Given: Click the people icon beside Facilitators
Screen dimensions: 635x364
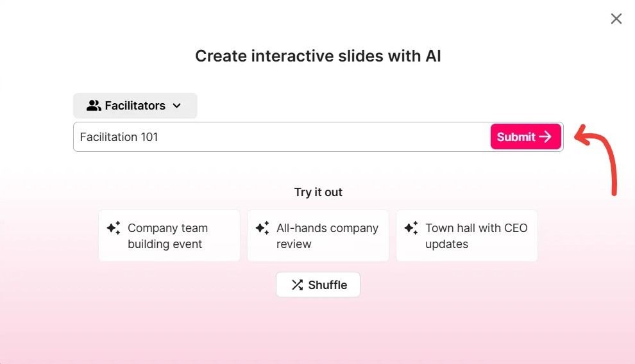Looking at the screenshot, I should pos(94,106).
